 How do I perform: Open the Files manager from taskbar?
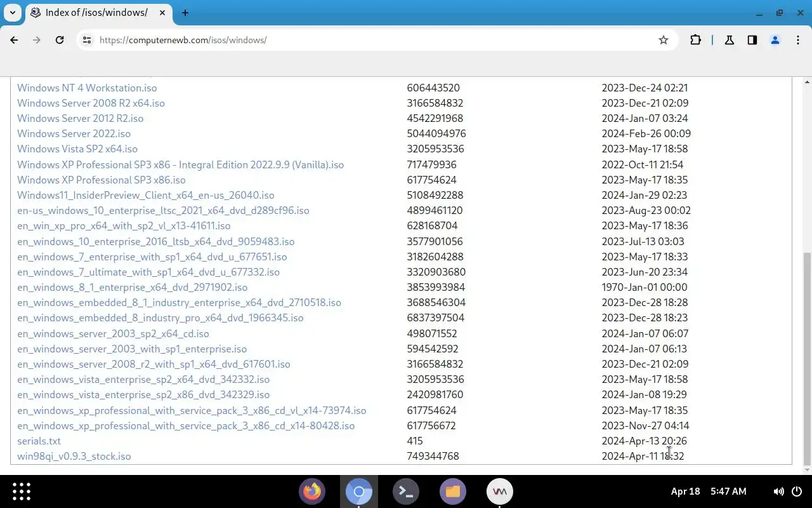point(452,491)
